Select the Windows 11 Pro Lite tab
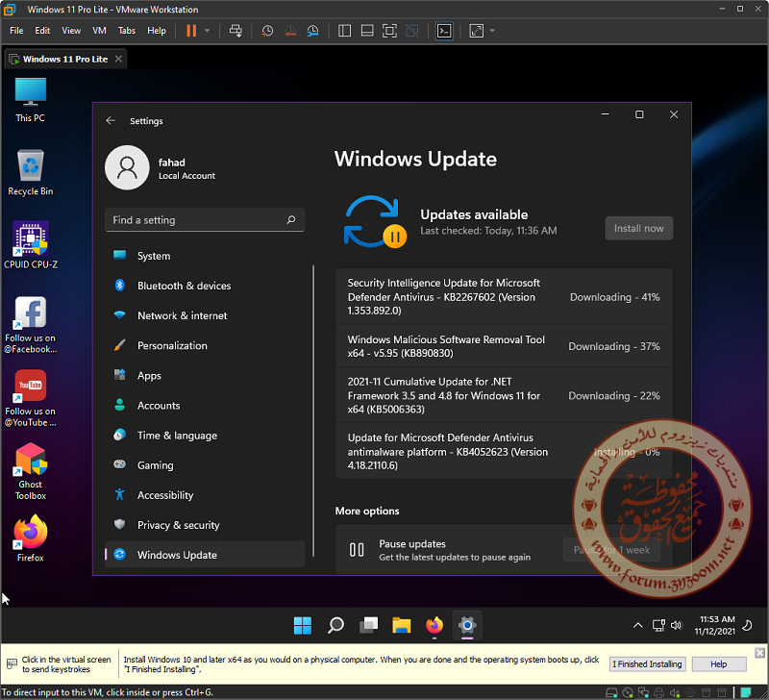Image resolution: width=769 pixels, height=700 pixels. pyautogui.click(x=65, y=59)
